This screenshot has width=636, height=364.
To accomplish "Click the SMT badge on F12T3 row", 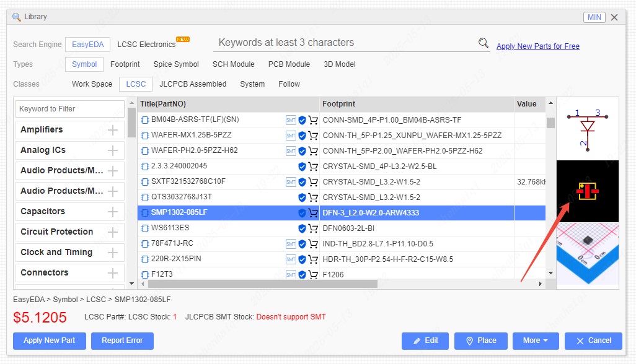I will tap(291, 275).
